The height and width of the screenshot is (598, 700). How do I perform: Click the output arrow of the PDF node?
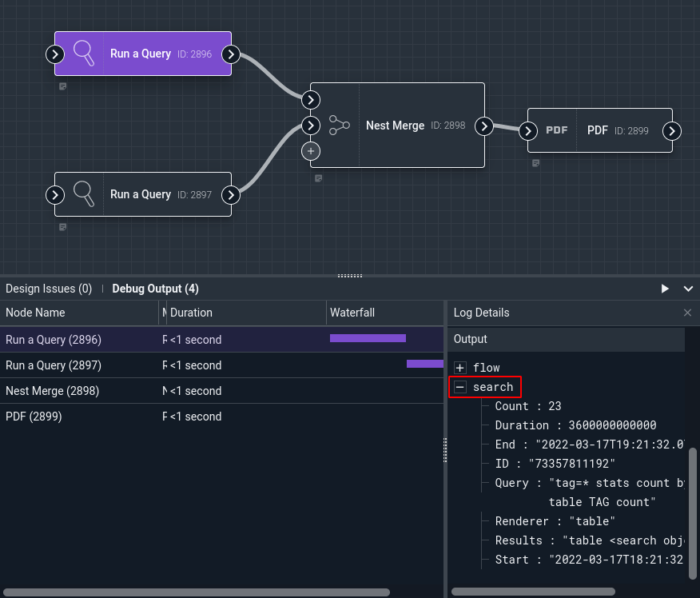point(672,131)
